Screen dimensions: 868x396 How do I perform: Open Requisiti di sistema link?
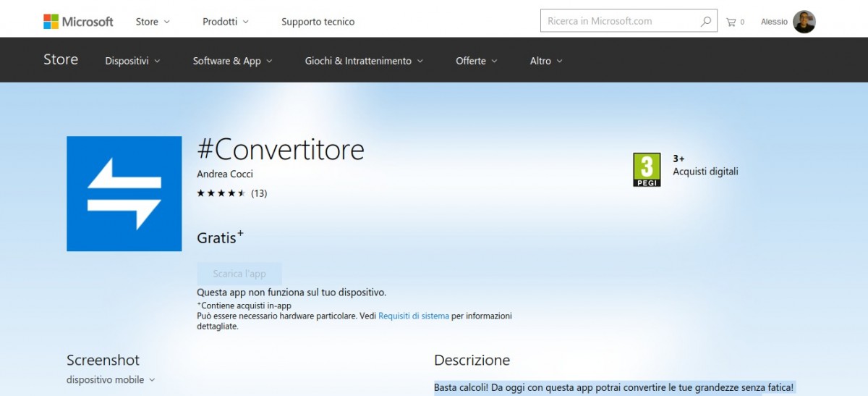click(414, 316)
